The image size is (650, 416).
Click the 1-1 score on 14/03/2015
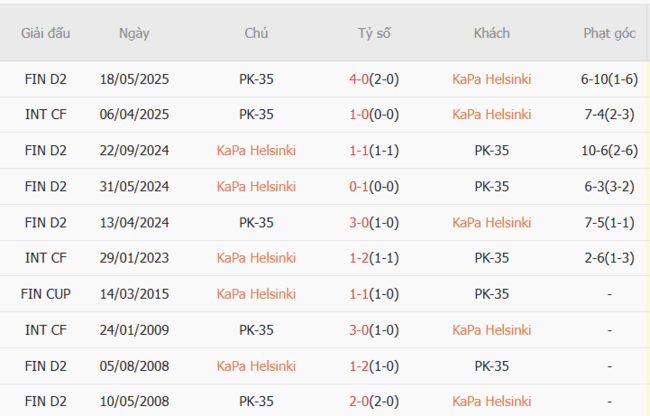(x=359, y=294)
